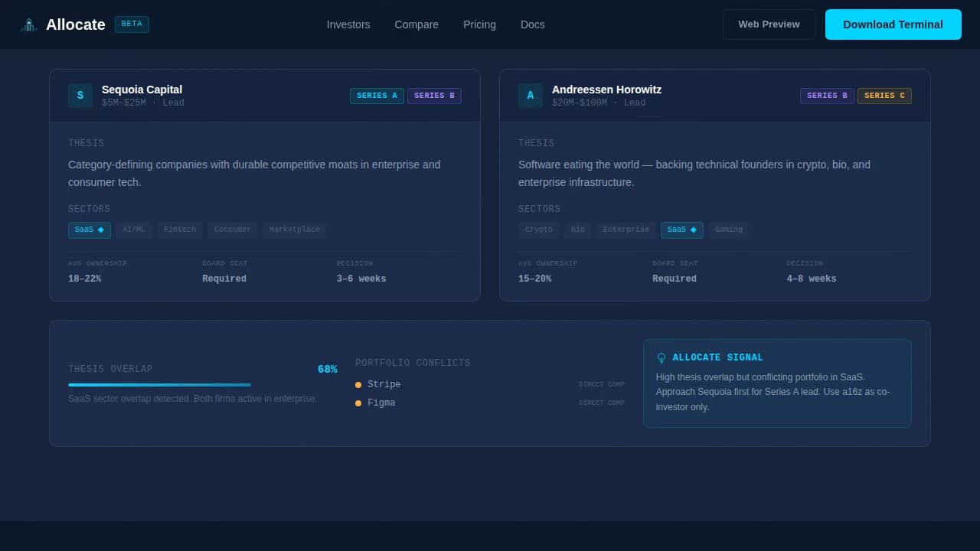Click the orange conflict dot beside Stripe
The height and width of the screenshot is (551, 980).
(x=358, y=384)
